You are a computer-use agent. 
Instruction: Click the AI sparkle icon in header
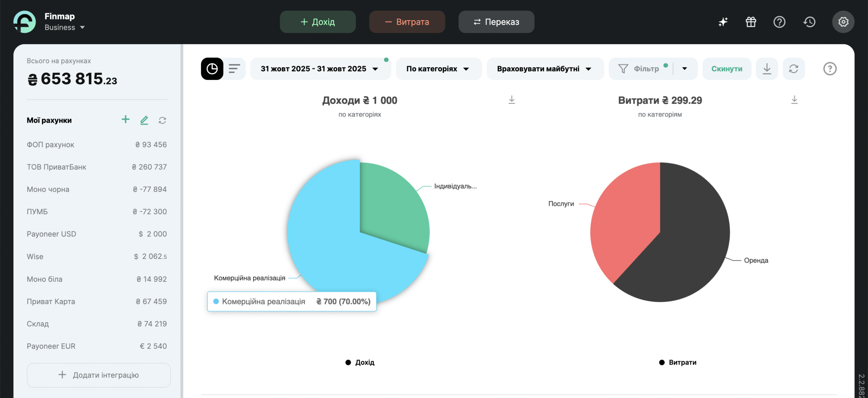coord(723,22)
